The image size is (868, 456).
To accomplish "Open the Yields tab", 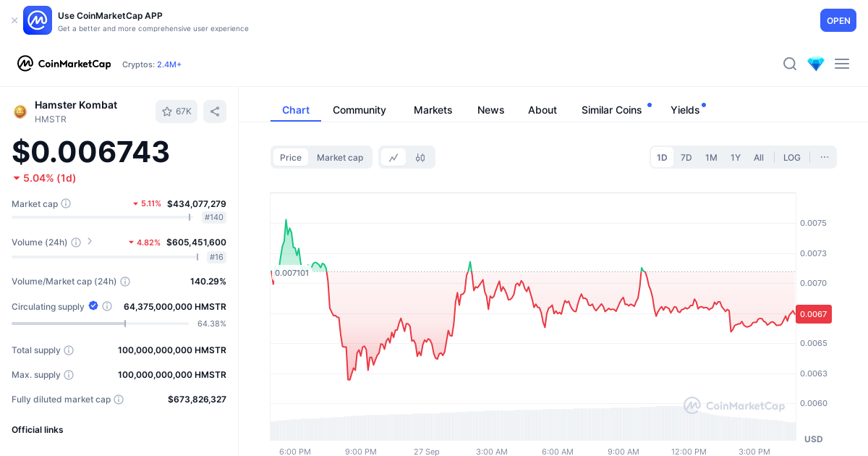I will [x=685, y=110].
